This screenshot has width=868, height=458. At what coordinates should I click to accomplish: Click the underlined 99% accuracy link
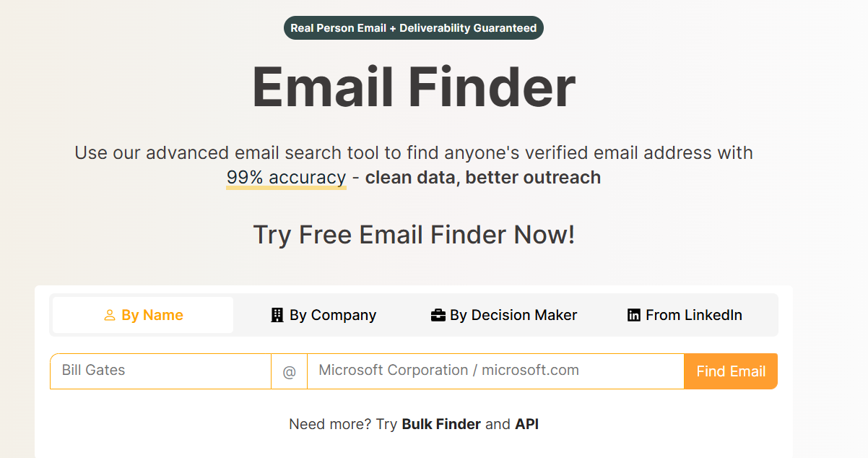[x=286, y=177]
